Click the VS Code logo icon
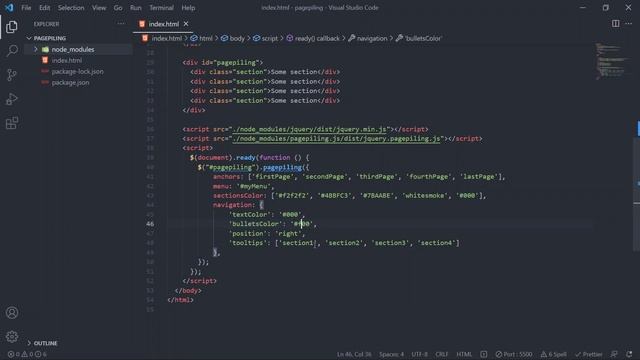This screenshot has height=360, width=640. (9, 7)
